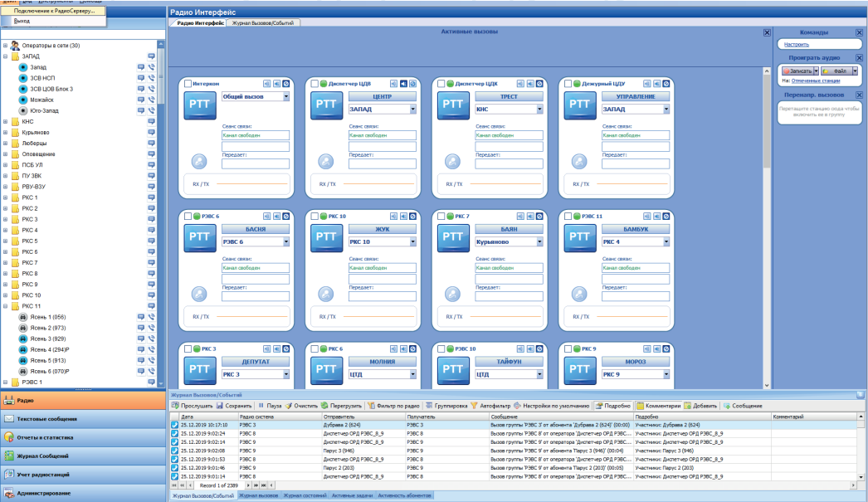Screen dimensions: 868x502
Task: Open the Настроить link in Команды panel
Action: click(797, 44)
